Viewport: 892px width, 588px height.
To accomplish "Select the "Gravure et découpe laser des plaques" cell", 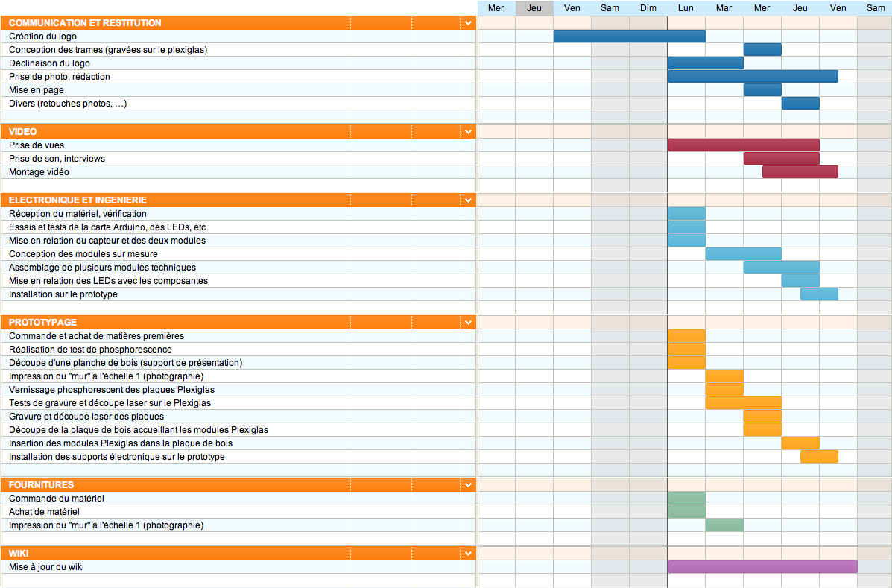I will coord(86,417).
